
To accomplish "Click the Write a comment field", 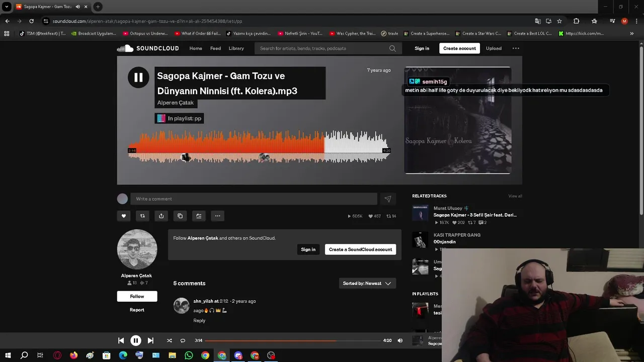I will click(254, 199).
